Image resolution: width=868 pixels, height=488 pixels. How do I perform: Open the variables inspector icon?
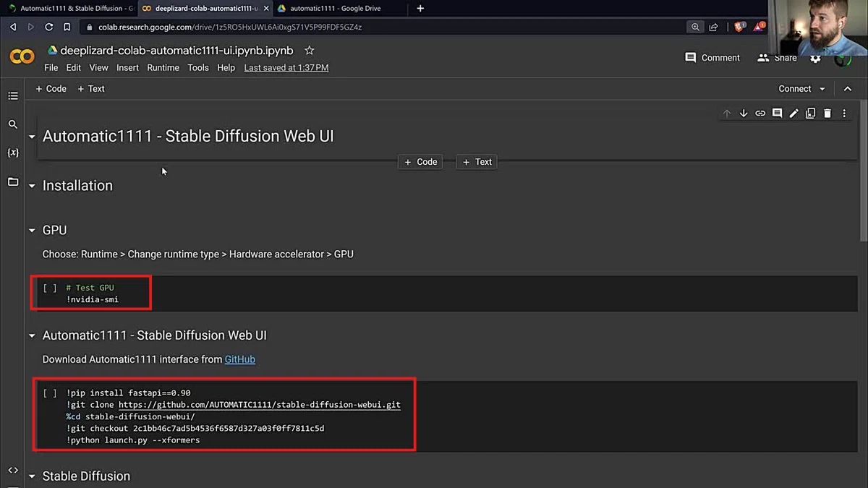[13, 153]
